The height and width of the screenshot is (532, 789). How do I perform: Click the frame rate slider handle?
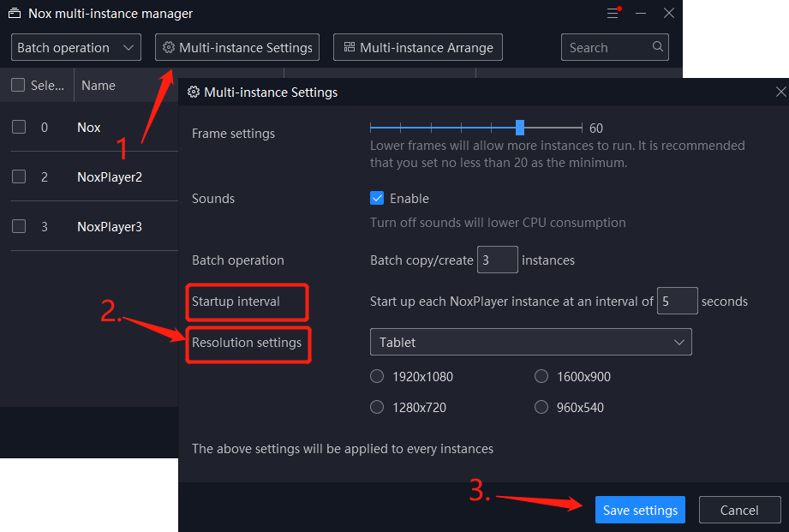click(520, 128)
